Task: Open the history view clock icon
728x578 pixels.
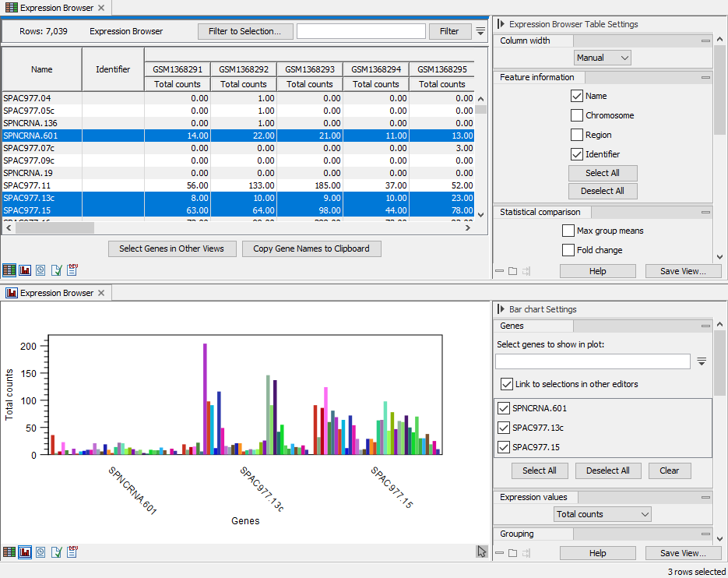Action: (x=40, y=270)
